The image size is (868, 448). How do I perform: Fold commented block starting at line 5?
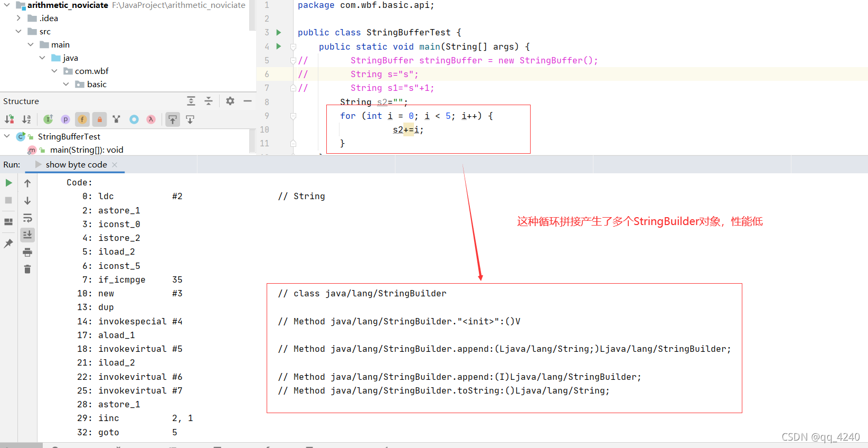(x=293, y=60)
